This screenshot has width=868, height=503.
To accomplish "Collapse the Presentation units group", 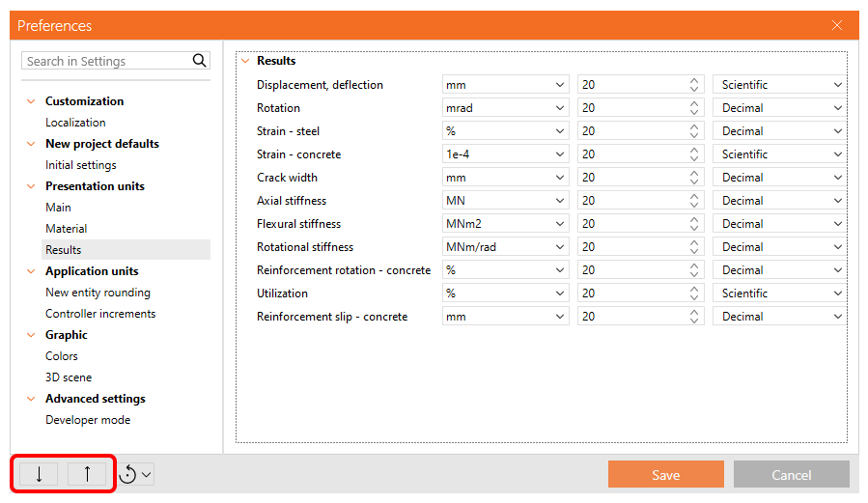I will point(31,186).
